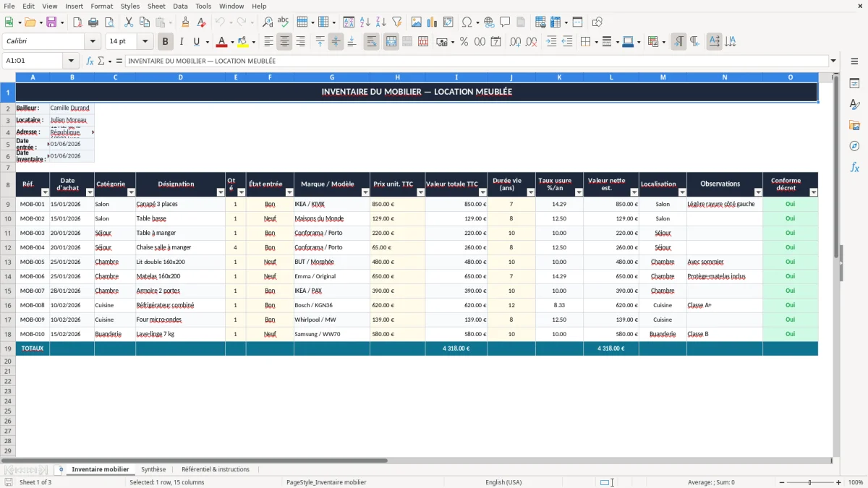Click the English (USA) language status

coord(503,482)
